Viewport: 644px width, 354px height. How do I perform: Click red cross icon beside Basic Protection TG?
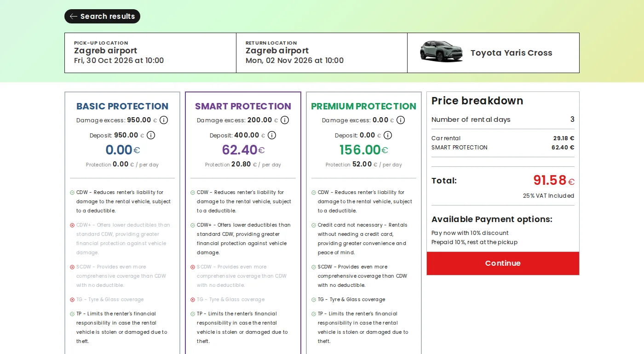[x=72, y=300]
